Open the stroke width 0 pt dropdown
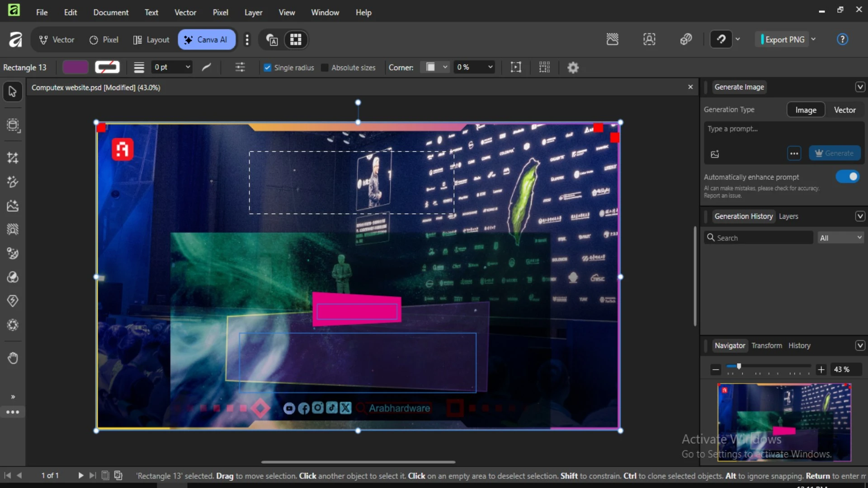868x488 pixels. click(x=188, y=67)
